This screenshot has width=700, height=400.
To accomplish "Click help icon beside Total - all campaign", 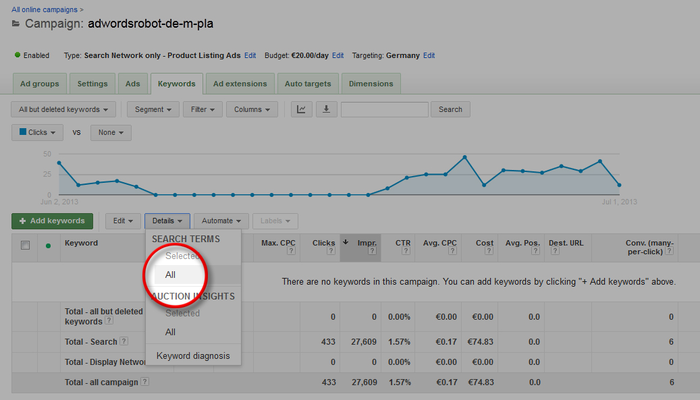I will [145, 382].
